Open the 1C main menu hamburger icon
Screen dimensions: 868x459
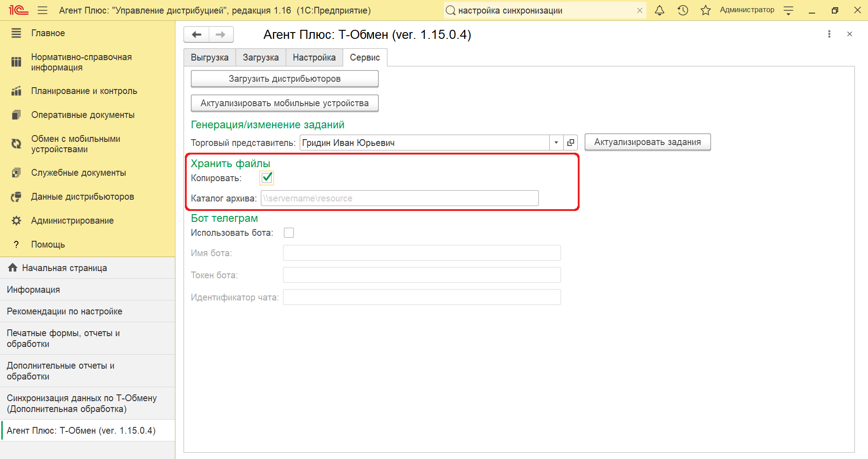coord(42,10)
